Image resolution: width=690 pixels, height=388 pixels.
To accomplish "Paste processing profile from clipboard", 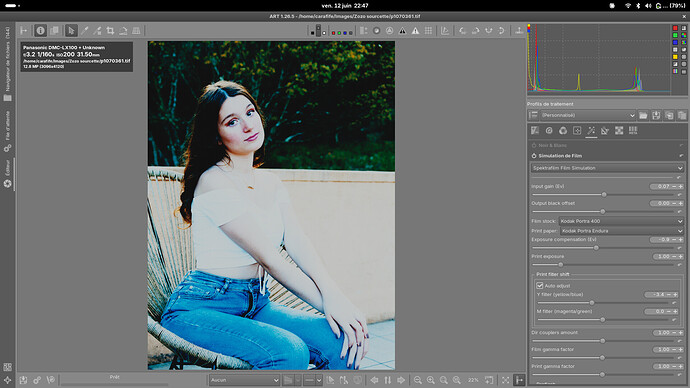I will tap(682, 115).
